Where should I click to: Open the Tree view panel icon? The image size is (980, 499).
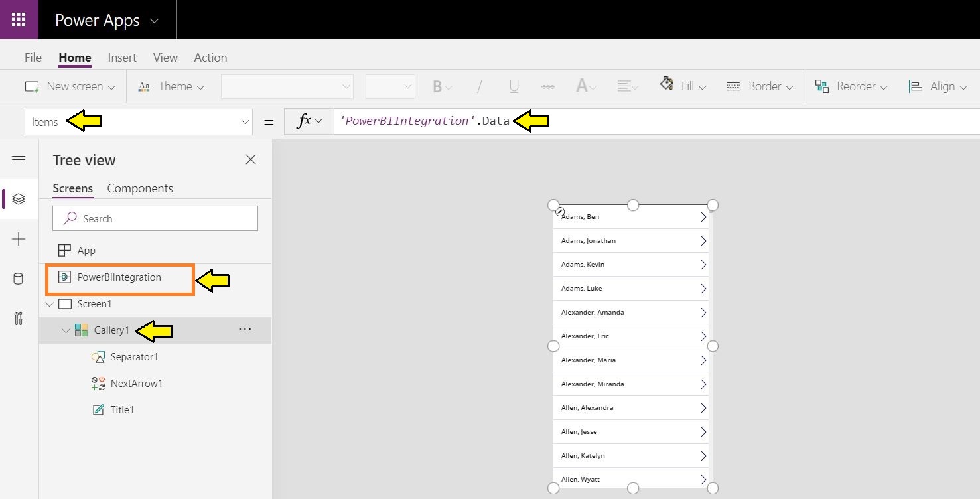point(19,198)
